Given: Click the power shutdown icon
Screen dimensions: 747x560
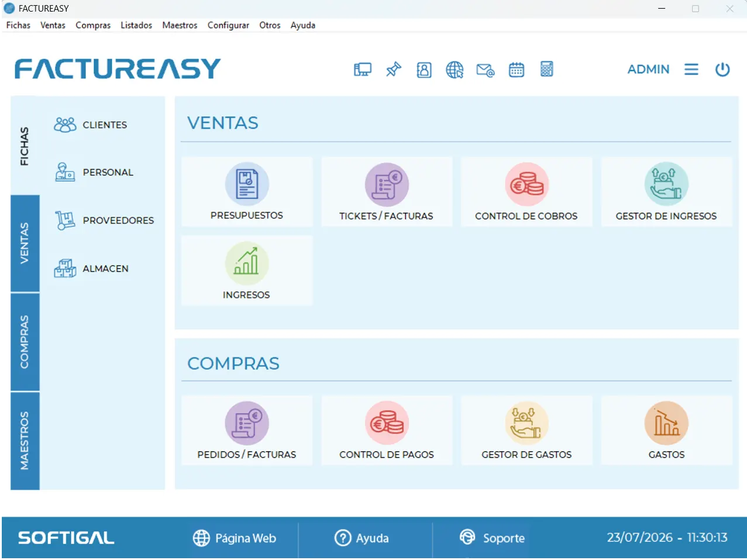Looking at the screenshot, I should pyautogui.click(x=722, y=70).
